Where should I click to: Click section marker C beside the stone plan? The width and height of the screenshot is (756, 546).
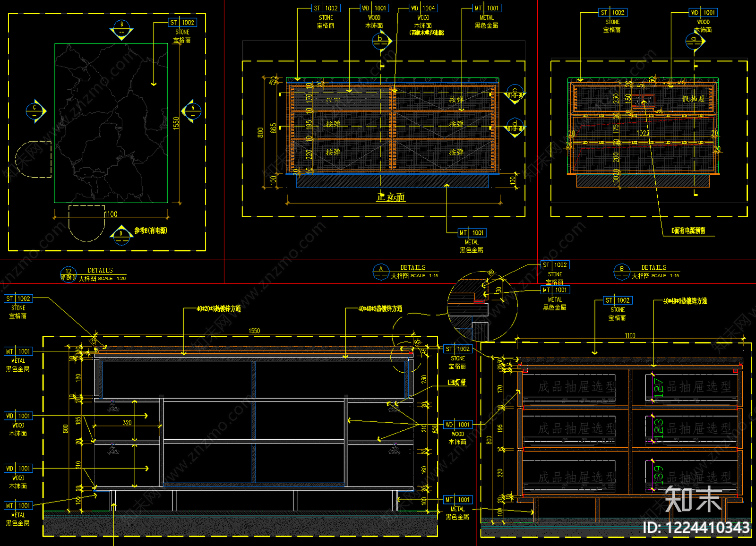[36, 111]
